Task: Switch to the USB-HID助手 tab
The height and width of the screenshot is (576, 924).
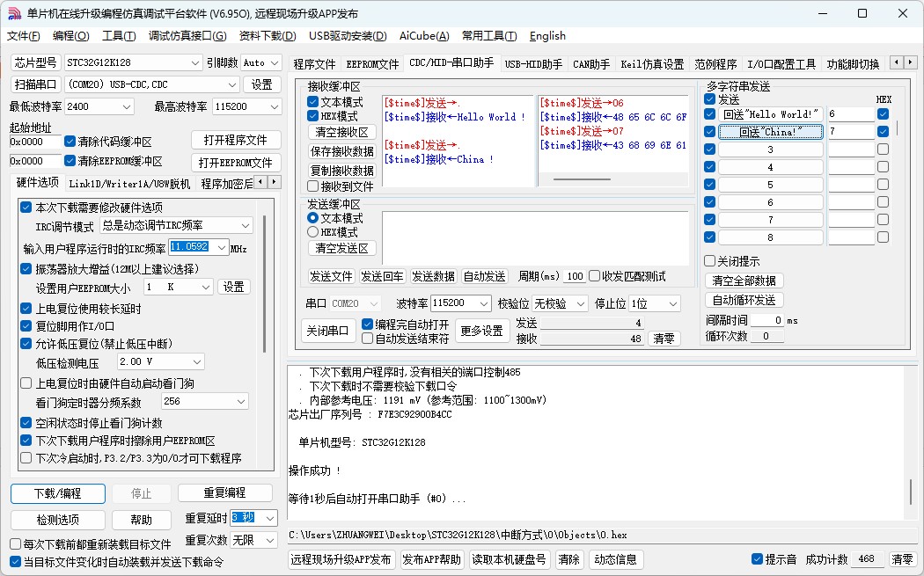Action: coord(533,64)
